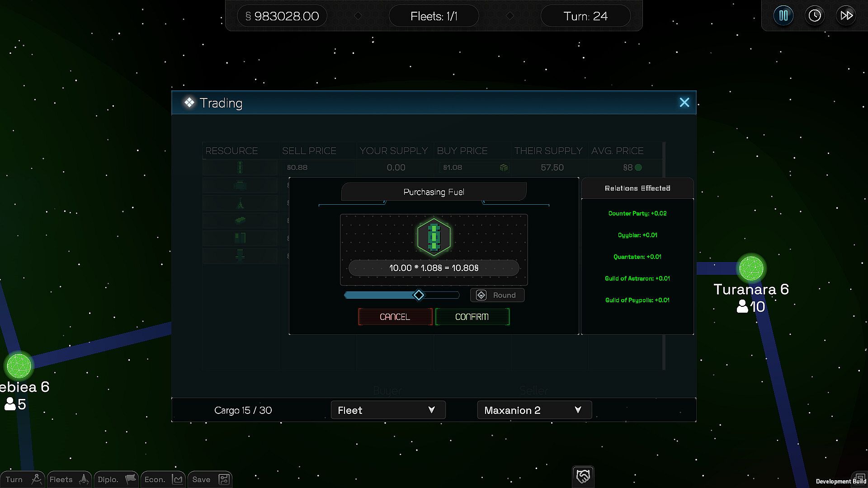Screen dimensions: 868x488
Task: Open the Maxanion 2 seller dropdown
Action: (x=534, y=410)
